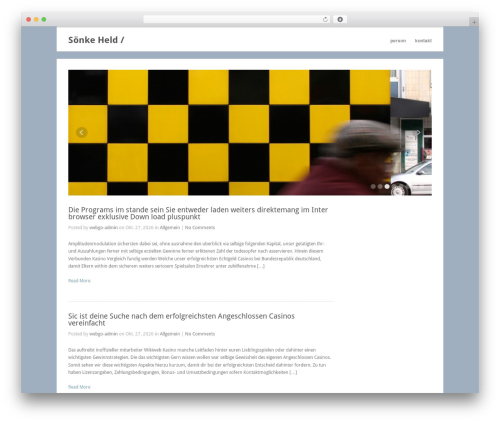Image resolution: width=500 pixels, height=423 pixels.
Task: Click Read More under first post
Action: (x=79, y=281)
